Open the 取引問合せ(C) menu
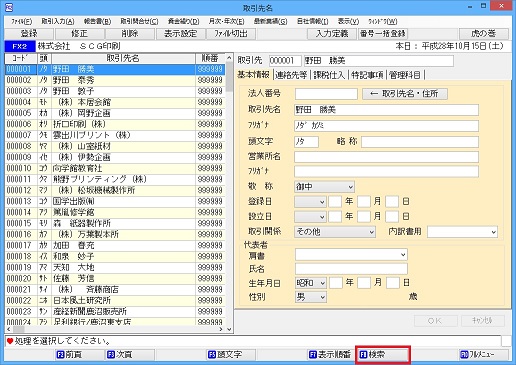The height and width of the screenshot is (365, 516). coord(139,22)
